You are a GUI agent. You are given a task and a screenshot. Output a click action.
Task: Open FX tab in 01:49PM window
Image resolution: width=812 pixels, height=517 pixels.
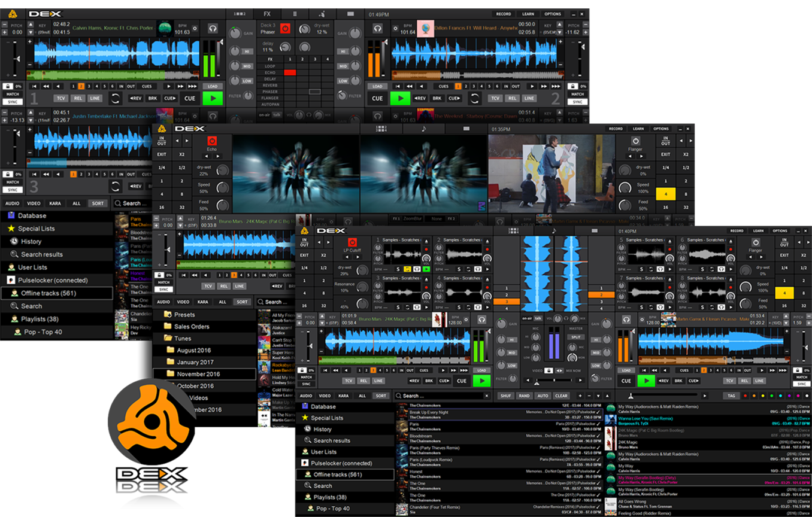click(266, 14)
